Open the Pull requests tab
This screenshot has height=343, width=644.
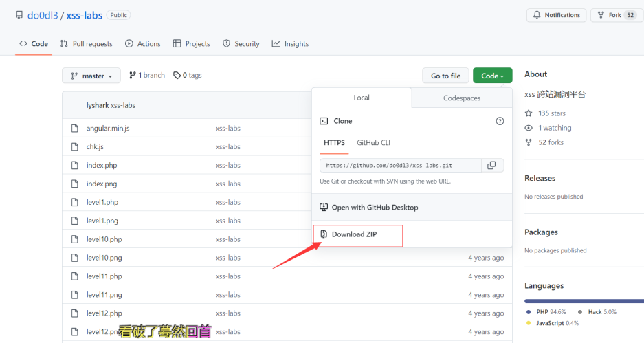point(86,43)
